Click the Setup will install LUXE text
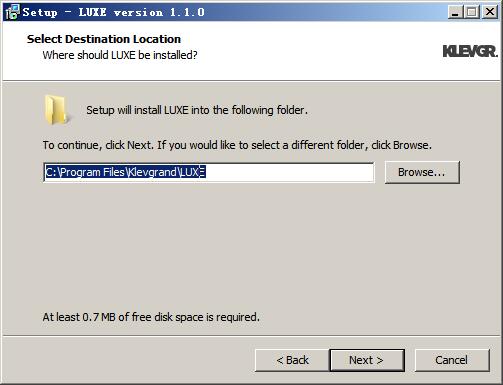 197,110
